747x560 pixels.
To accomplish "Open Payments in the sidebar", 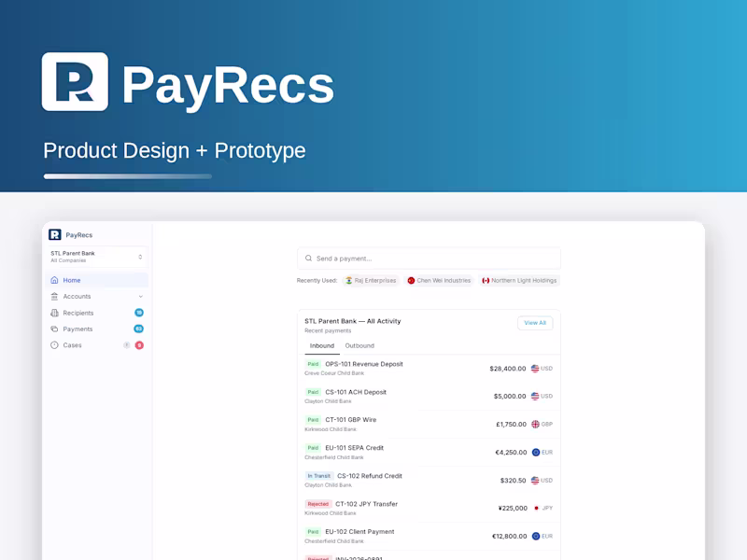I will [97, 329].
